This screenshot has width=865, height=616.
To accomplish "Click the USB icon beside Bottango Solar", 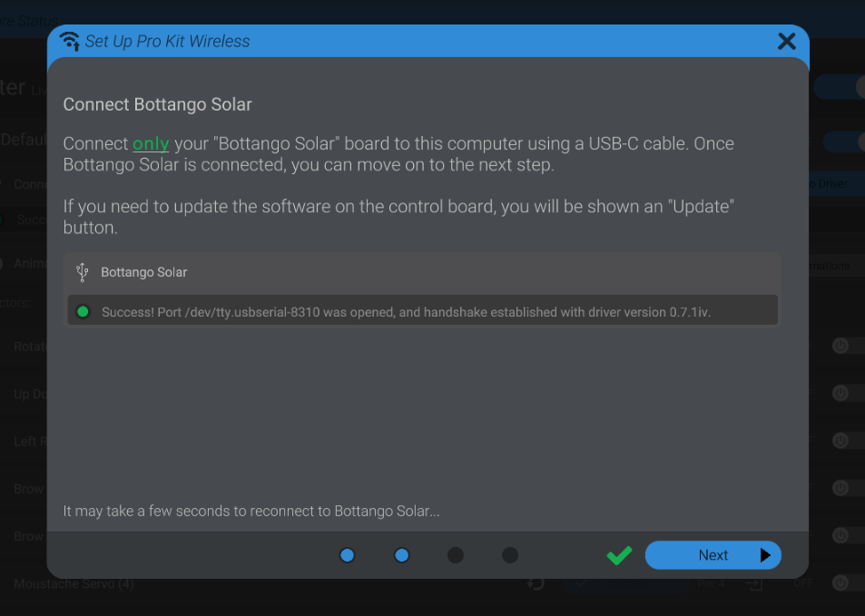I will [83, 271].
